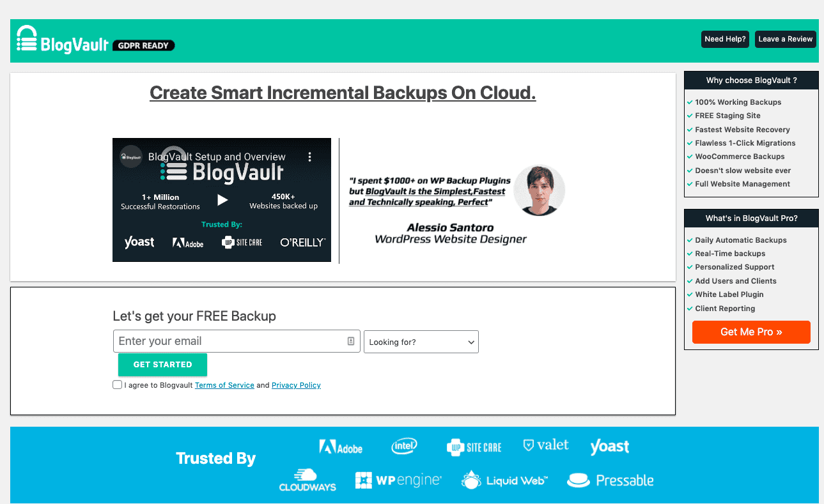Viewport: 824px width, 504px height.
Task: Click 'Fastest Website Recovery' item
Action: pyautogui.click(x=742, y=130)
